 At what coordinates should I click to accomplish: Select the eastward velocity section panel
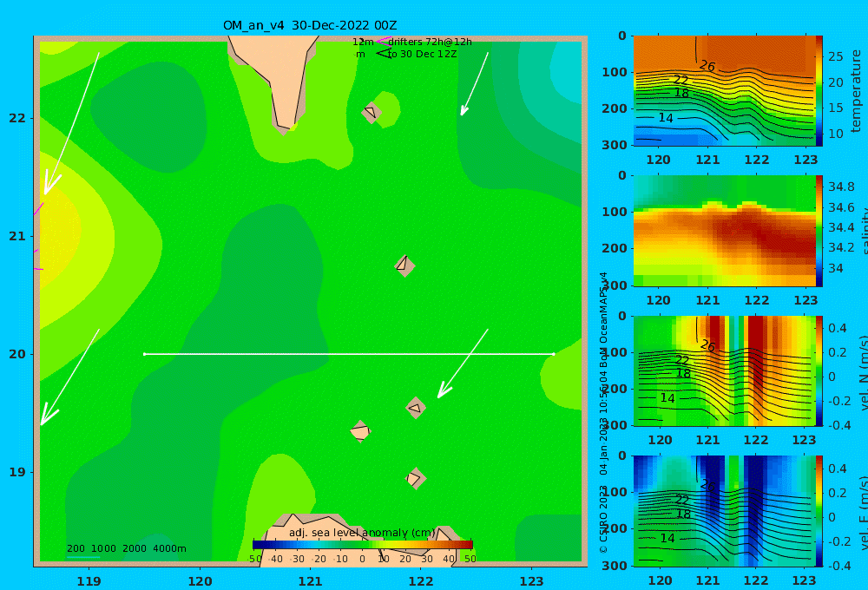coord(724,511)
